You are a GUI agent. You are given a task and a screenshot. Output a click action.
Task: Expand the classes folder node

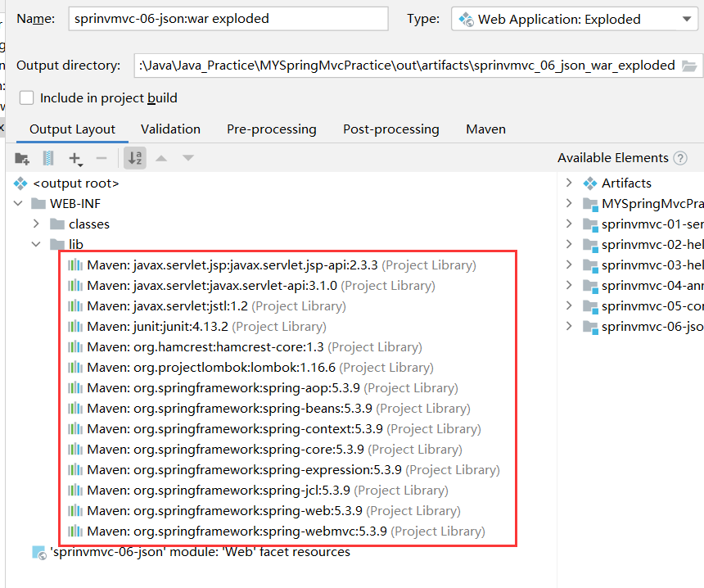point(36,224)
